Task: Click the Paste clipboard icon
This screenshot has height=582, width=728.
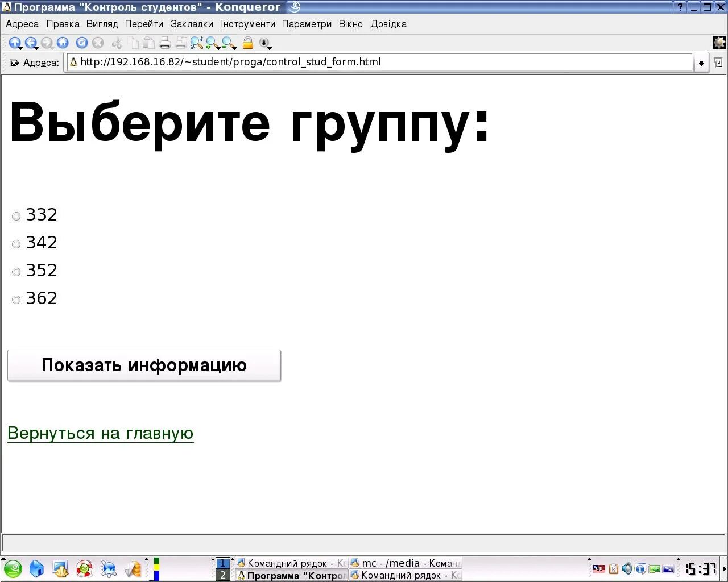Action: [148, 43]
